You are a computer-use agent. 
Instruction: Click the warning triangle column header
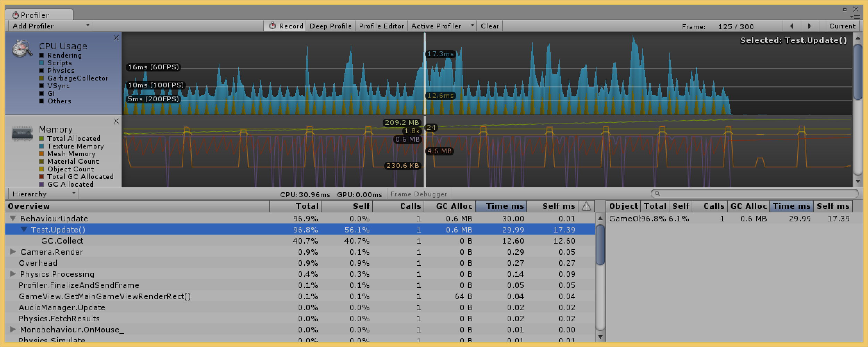click(586, 206)
